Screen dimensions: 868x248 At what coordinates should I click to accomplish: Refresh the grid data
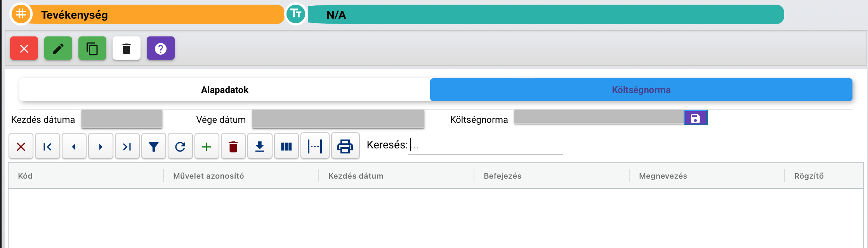coord(180,146)
